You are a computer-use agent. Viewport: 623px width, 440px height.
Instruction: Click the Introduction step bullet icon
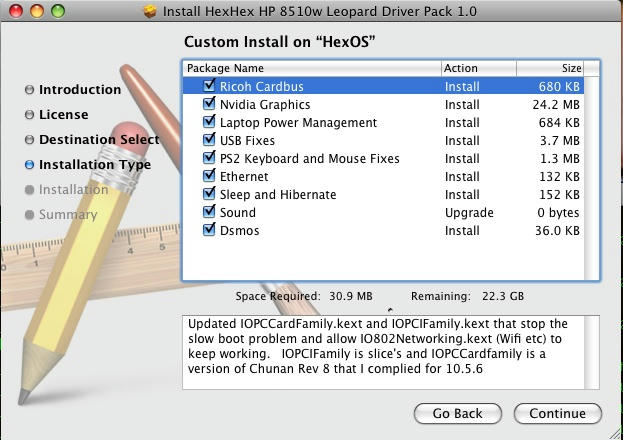pyautogui.click(x=29, y=90)
